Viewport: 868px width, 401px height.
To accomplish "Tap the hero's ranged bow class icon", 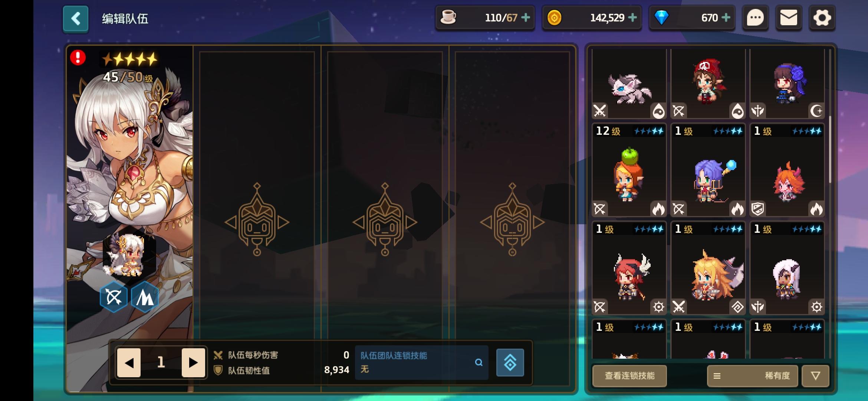I will click(x=114, y=297).
